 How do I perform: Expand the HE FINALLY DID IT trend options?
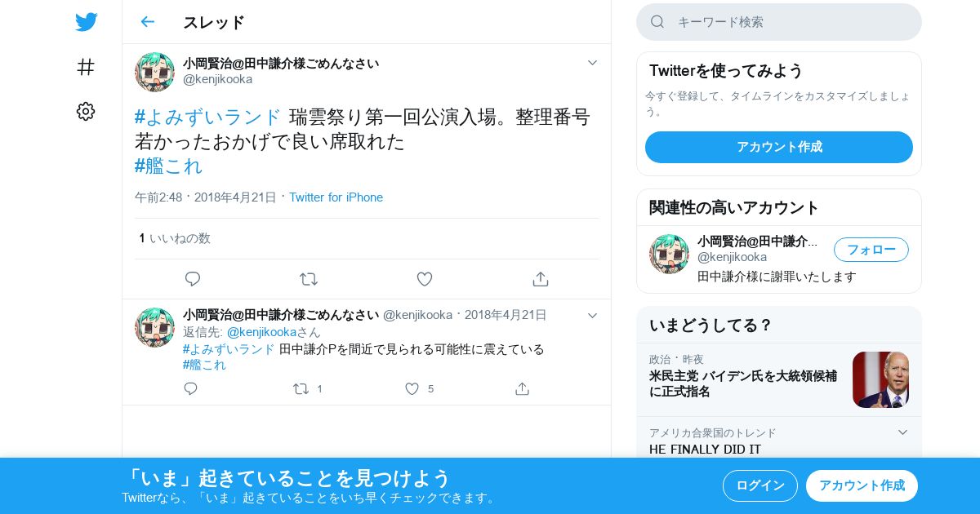coord(902,432)
